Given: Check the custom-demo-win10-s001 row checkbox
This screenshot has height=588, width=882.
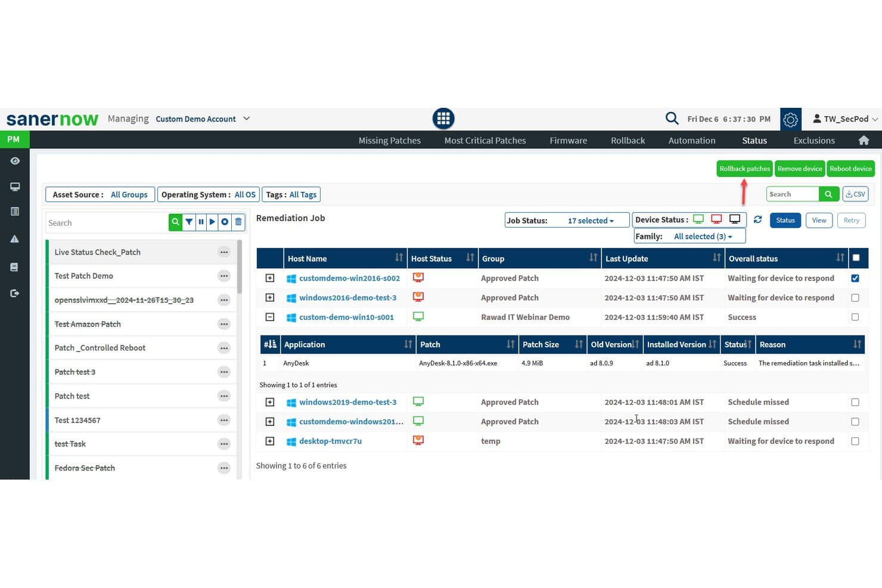Looking at the screenshot, I should pos(855,318).
